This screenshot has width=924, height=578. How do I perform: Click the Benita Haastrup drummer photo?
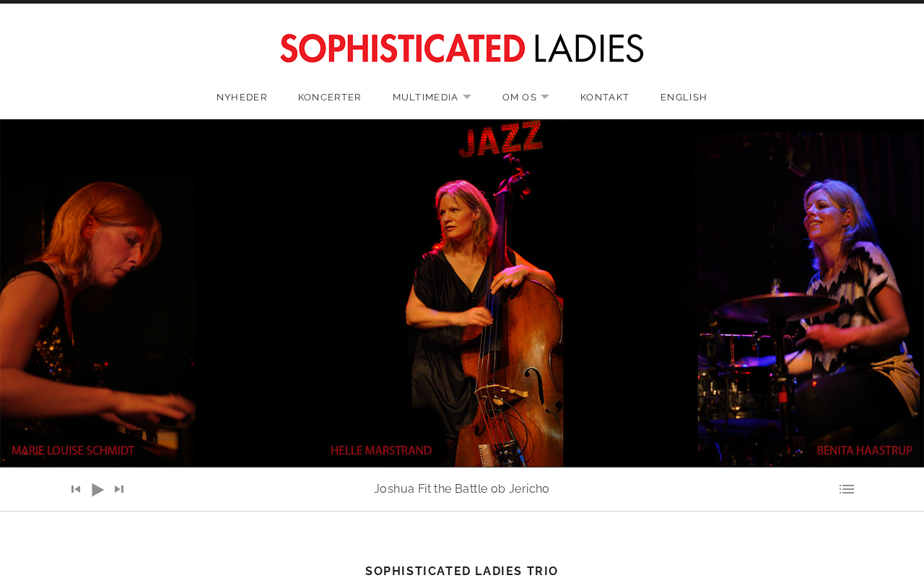pyautogui.click(x=808, y=300)
